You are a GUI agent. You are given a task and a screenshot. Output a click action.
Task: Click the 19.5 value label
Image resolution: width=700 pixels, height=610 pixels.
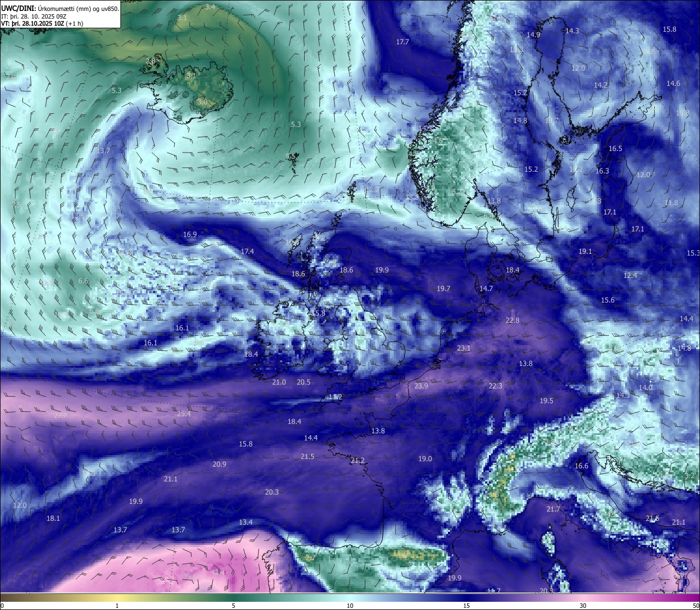tap(546, 401)
